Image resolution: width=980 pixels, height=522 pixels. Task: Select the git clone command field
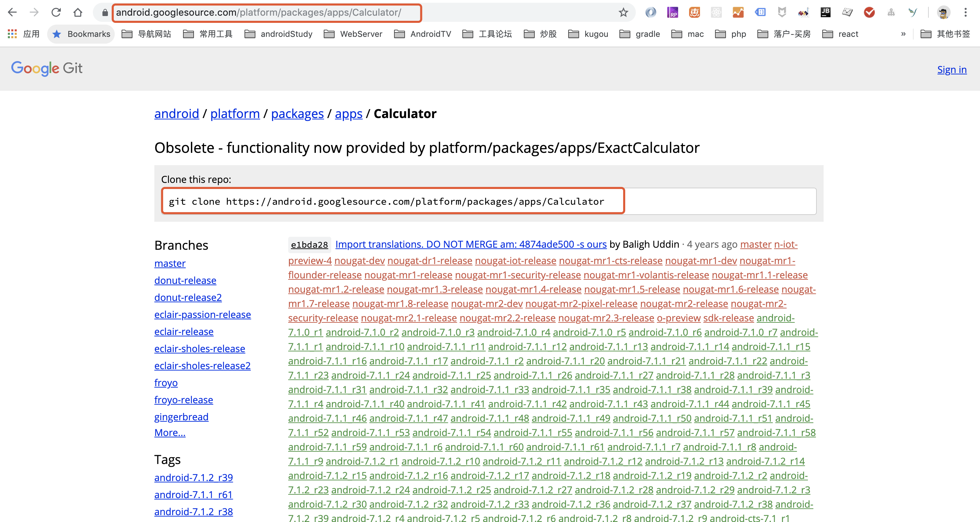(489, 201)
